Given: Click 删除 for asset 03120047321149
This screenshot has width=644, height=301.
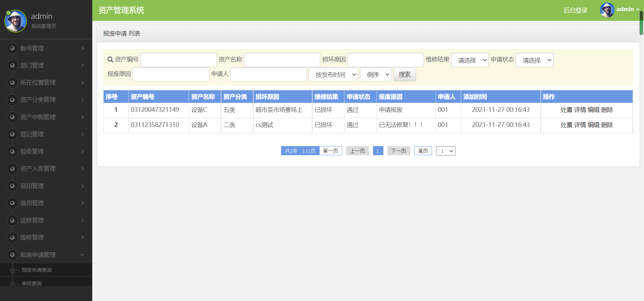Looking at the screenshot, I should click(607, 110).
